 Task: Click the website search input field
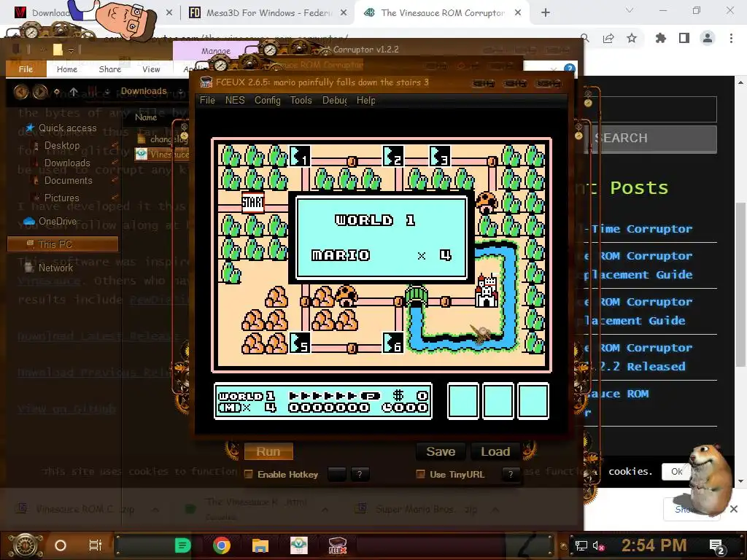click(651, 109)
